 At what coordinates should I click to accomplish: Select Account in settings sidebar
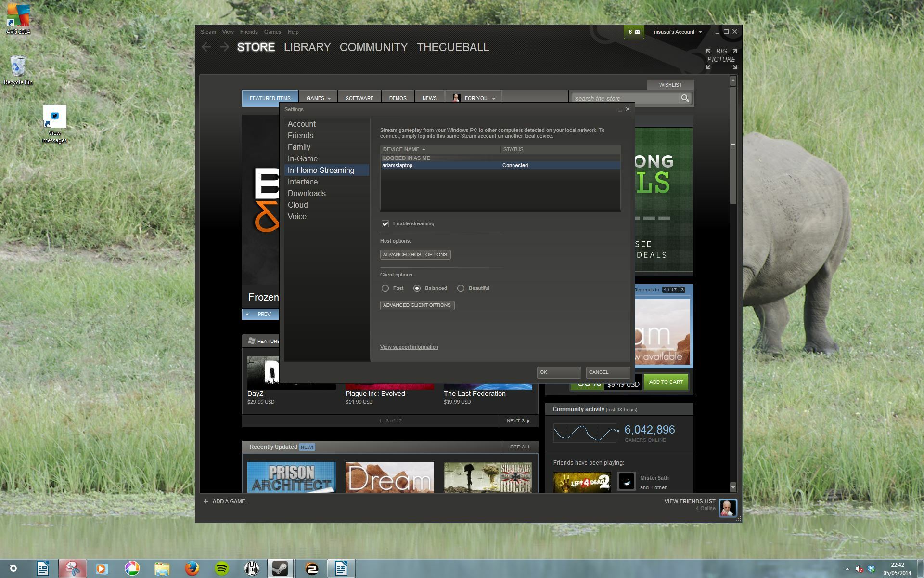[x=327, y=124]
